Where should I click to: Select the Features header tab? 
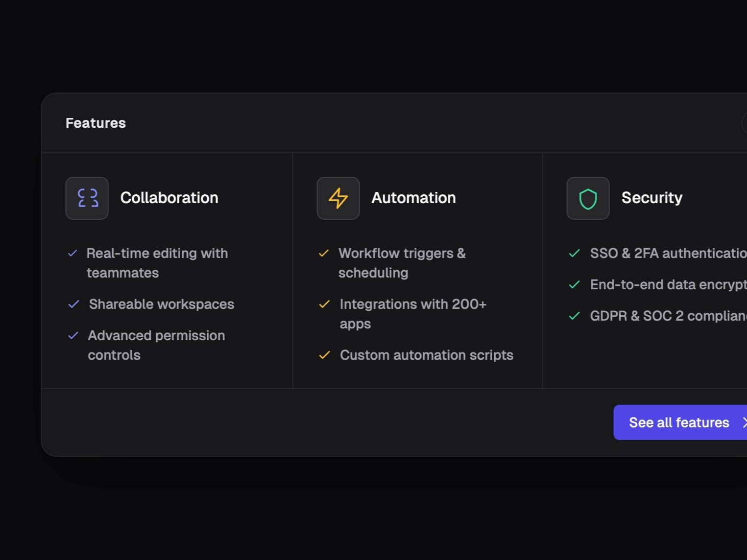(x=96, y=123)
